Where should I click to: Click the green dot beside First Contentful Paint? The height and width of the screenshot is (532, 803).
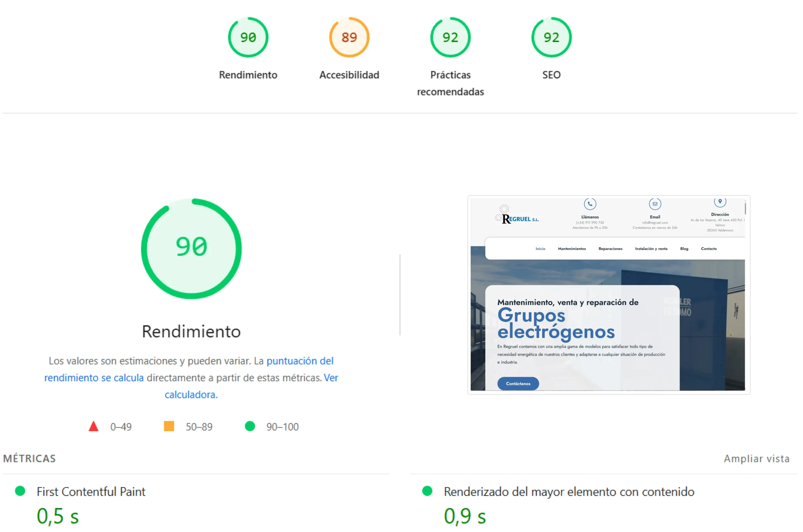(x=20, y=491)
